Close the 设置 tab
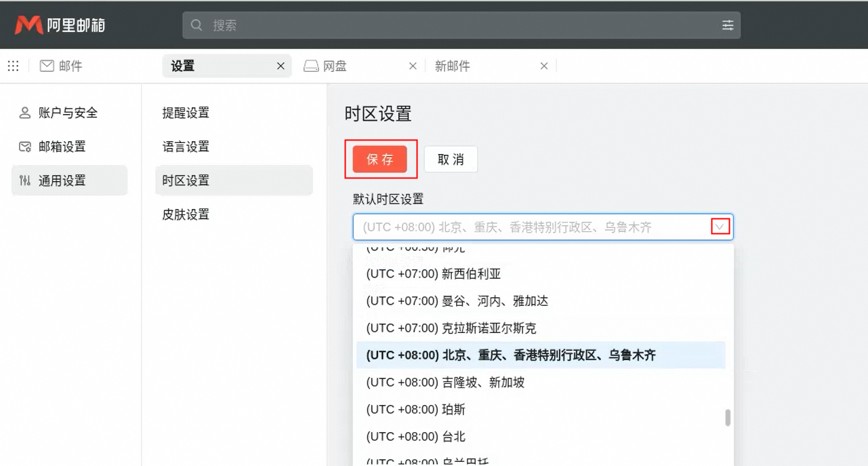Viewport: 868px width, 466px height. [281, 66]
